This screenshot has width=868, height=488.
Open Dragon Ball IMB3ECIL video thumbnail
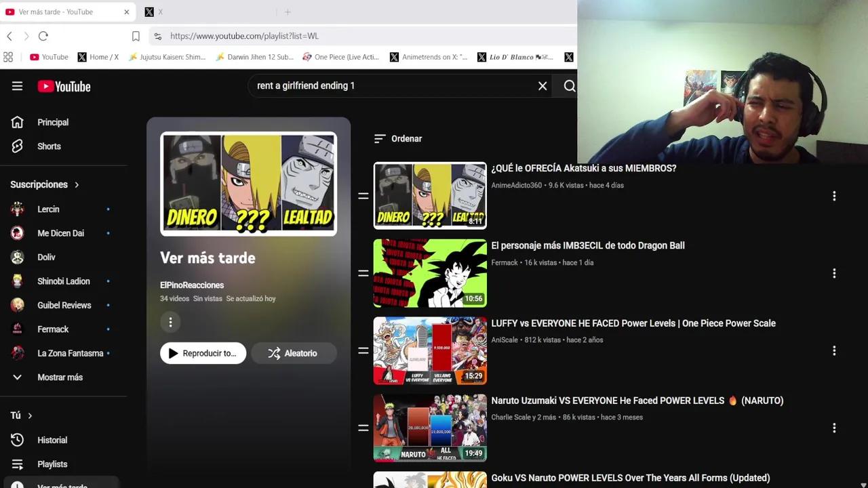[x=430, y=273]
